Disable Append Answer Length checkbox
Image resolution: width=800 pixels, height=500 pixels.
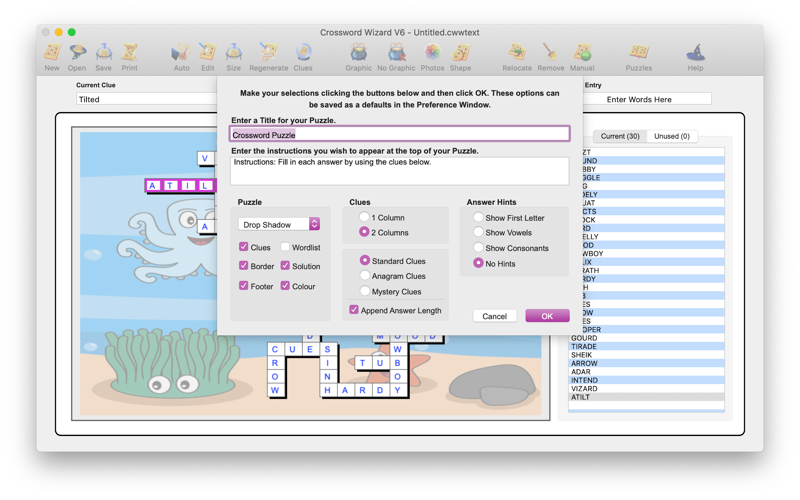coord(354,310)
